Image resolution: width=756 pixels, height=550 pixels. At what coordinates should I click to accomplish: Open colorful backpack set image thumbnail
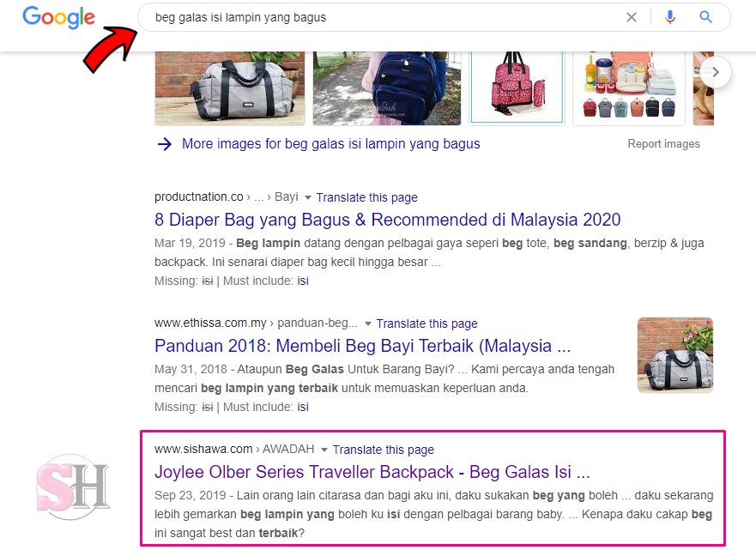click(x=629, y=88)
